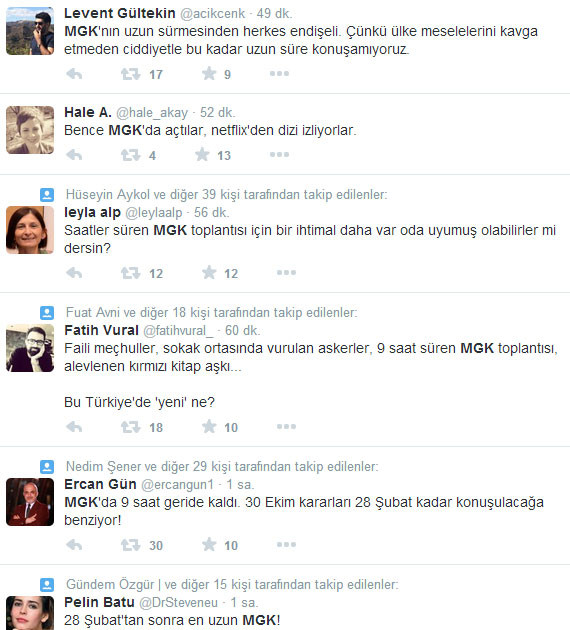Open more options on Hale A.'s tweet
The height and width of the screenshot is (630, 570).
tap(280, 155)
